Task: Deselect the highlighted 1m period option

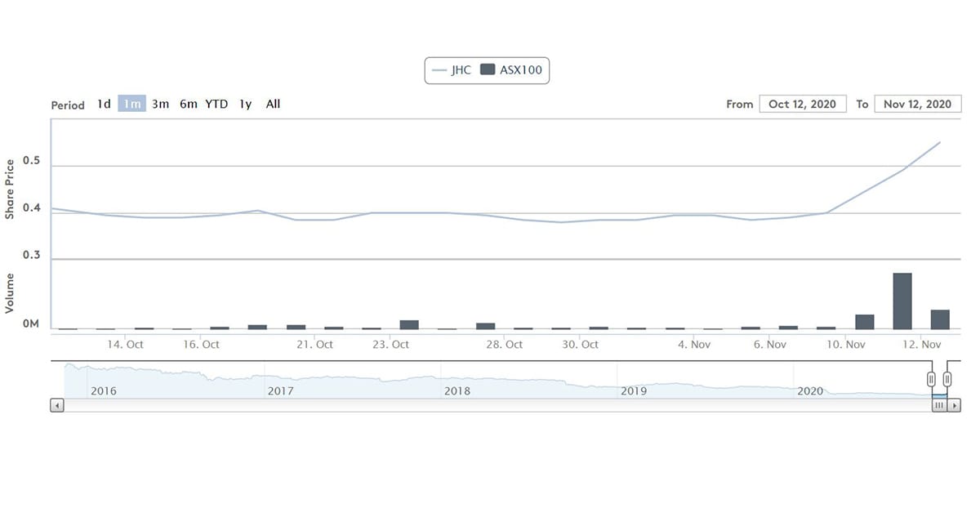Action: click(131, 104)
